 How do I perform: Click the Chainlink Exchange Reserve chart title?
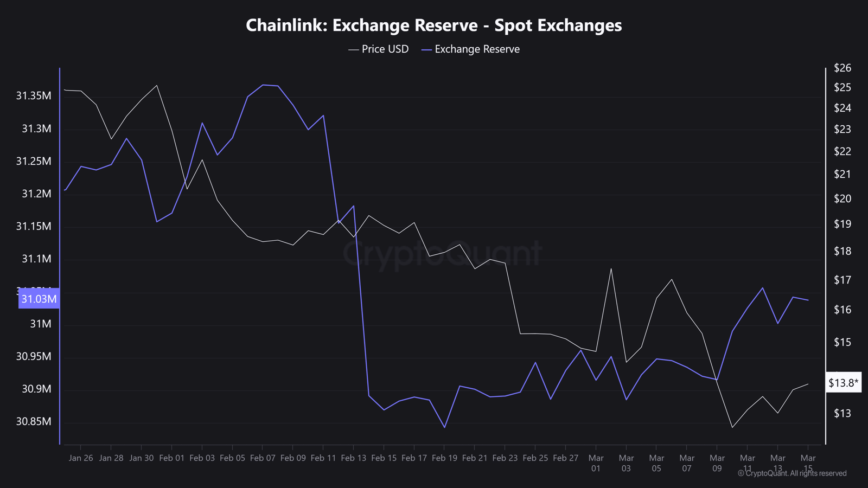433,25
